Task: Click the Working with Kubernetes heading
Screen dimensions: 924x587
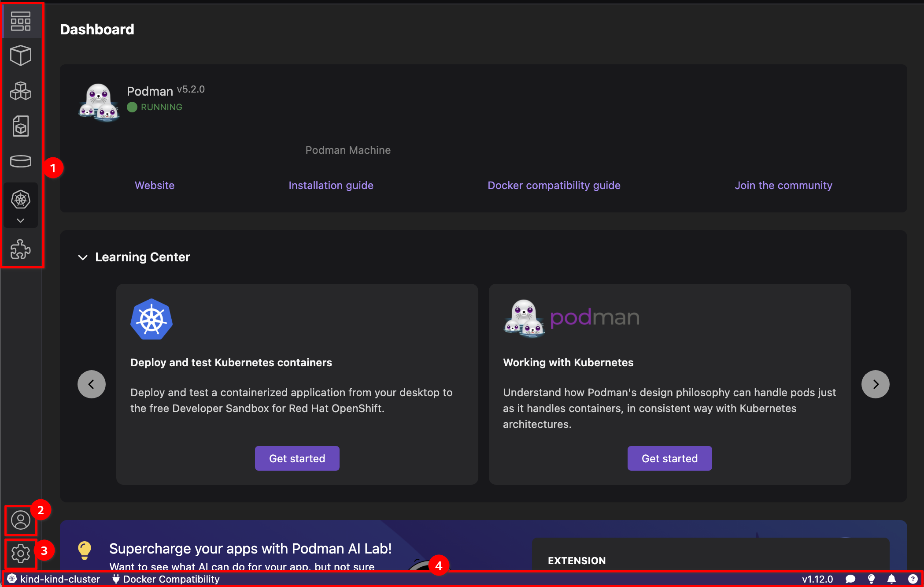Action: coord(568,363)
